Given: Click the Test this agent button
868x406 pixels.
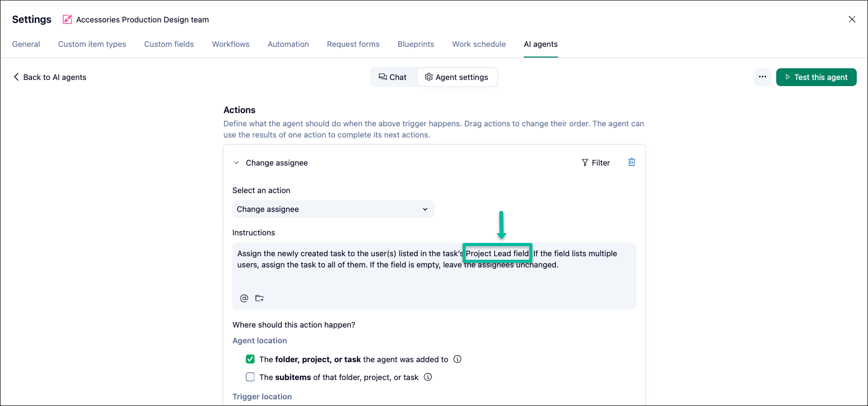Looking at the screenshot, I should pos(816,77).
